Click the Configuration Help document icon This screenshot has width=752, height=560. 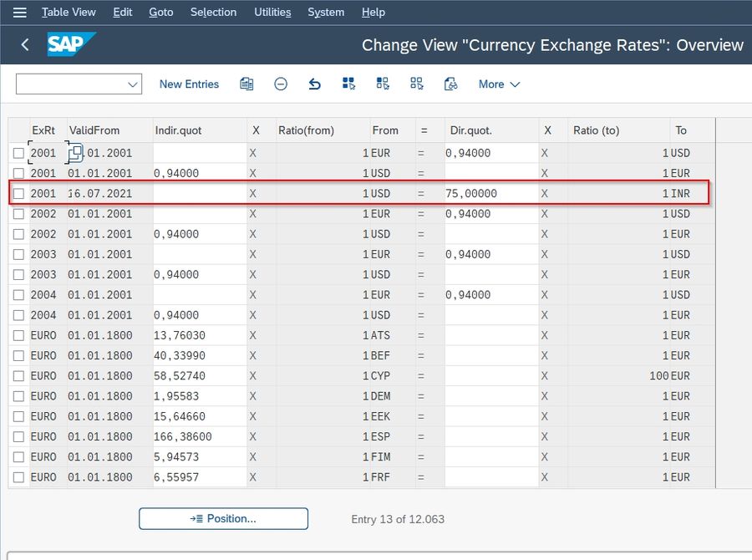point(451,84)
